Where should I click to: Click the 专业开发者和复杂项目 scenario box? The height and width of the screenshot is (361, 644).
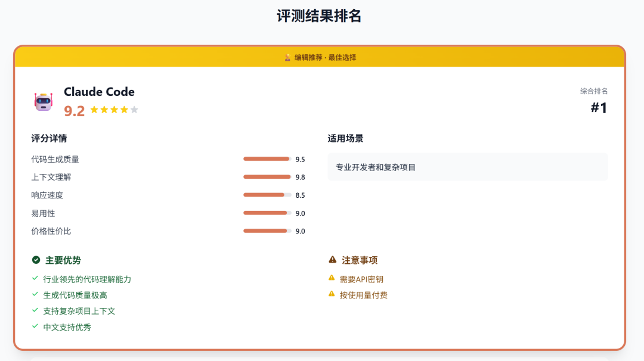pyautogui.click(x=468, y=167)
